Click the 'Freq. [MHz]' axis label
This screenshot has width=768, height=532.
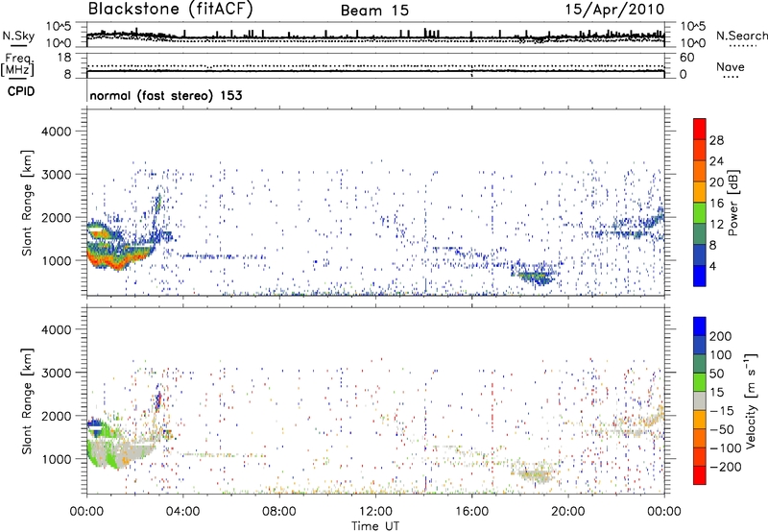[17, 65]
